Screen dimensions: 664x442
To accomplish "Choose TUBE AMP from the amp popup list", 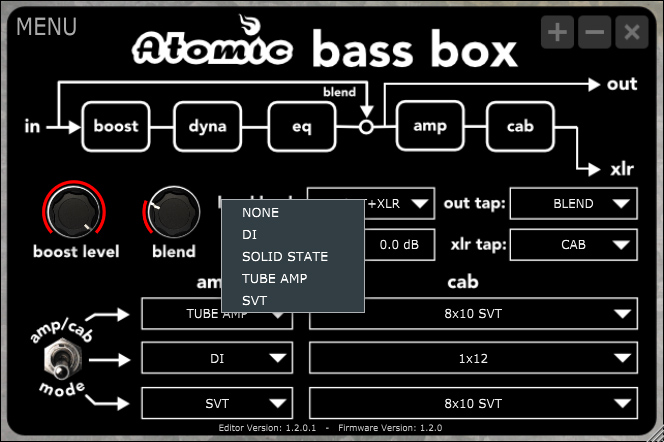I will pyautogui.click(x=293, y=279).
